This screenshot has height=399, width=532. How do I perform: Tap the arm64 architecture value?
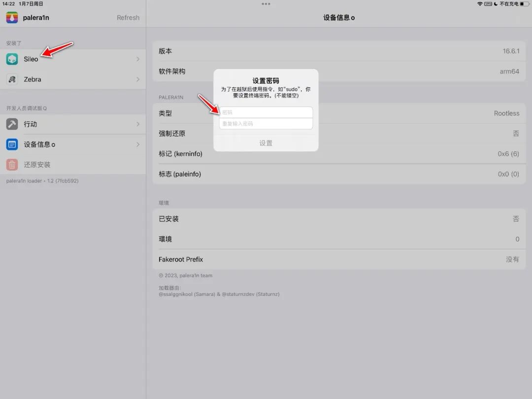pyautogui.click(x=509, y=72)
